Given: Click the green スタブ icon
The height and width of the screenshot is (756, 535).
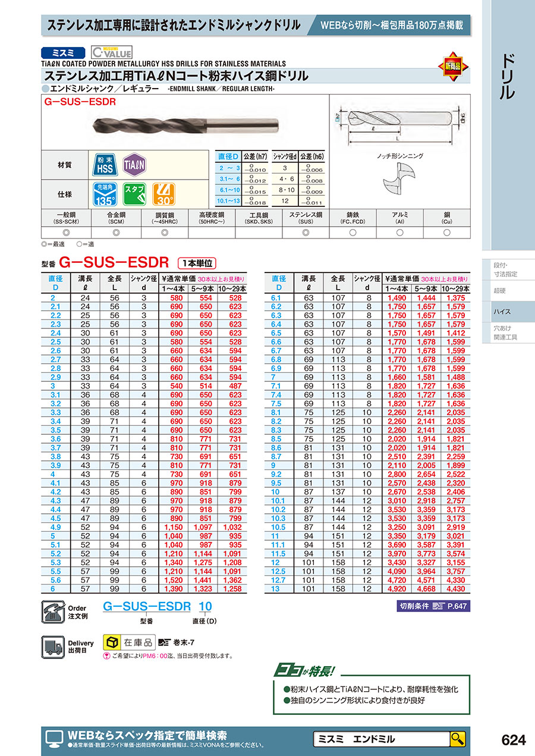Looking at the screenshot, I should 134,195.
